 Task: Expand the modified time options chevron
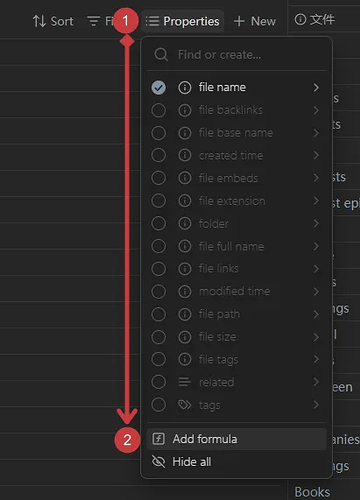(316, 291)
